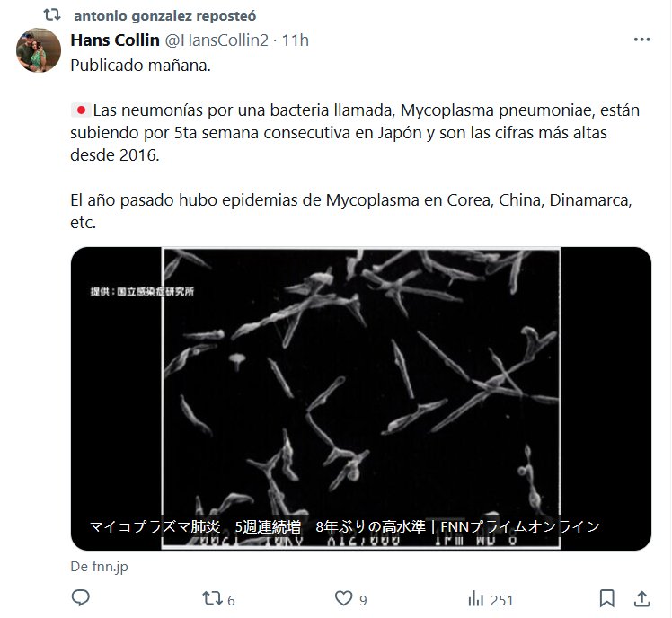This screenshot has height=618, width=672.
Task: View post analytics bar chart icon
Action: pyautogui.click(x=476, y=598)
